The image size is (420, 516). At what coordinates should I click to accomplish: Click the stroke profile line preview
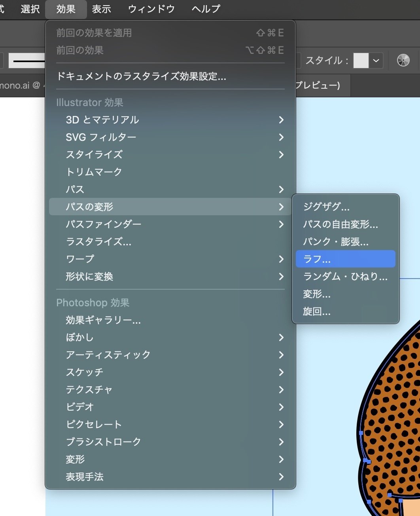(28, 61)
